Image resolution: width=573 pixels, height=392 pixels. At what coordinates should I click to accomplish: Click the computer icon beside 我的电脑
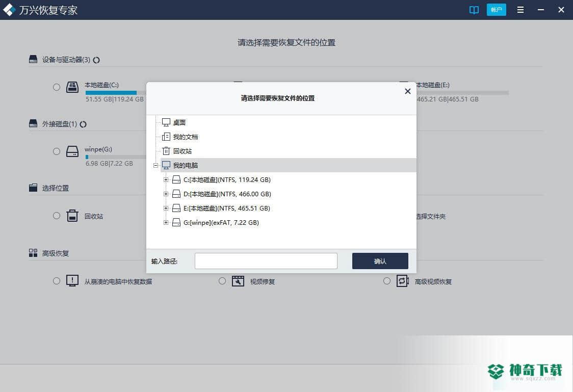click(166, 165)
